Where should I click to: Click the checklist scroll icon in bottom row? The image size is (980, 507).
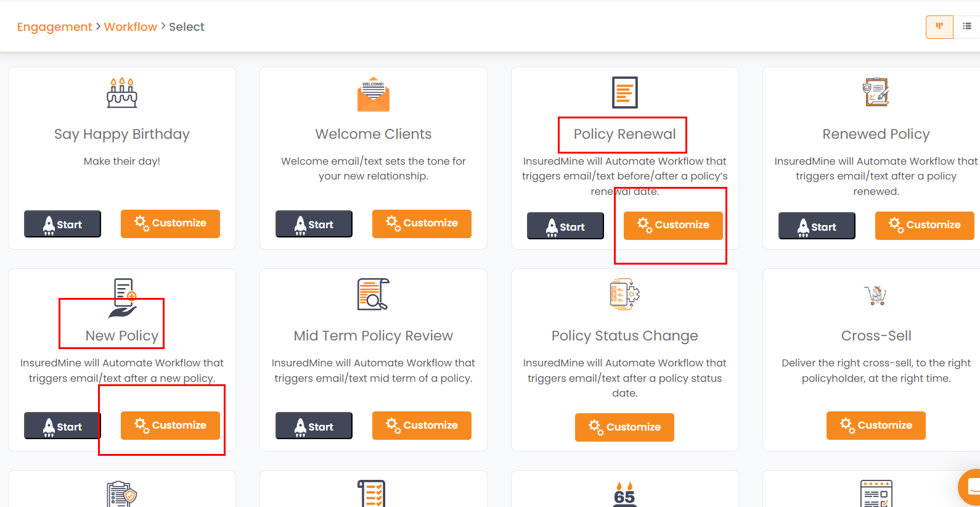(x=372, y=493)
